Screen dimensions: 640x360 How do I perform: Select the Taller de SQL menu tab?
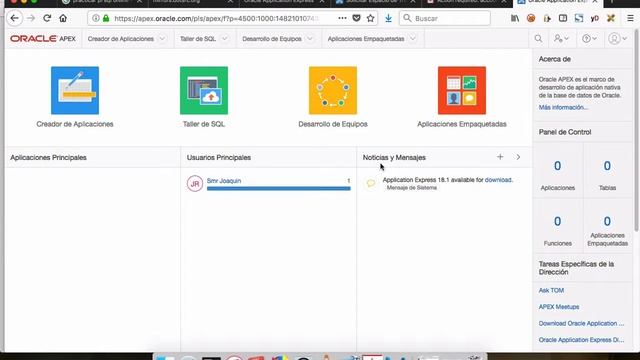198,39
